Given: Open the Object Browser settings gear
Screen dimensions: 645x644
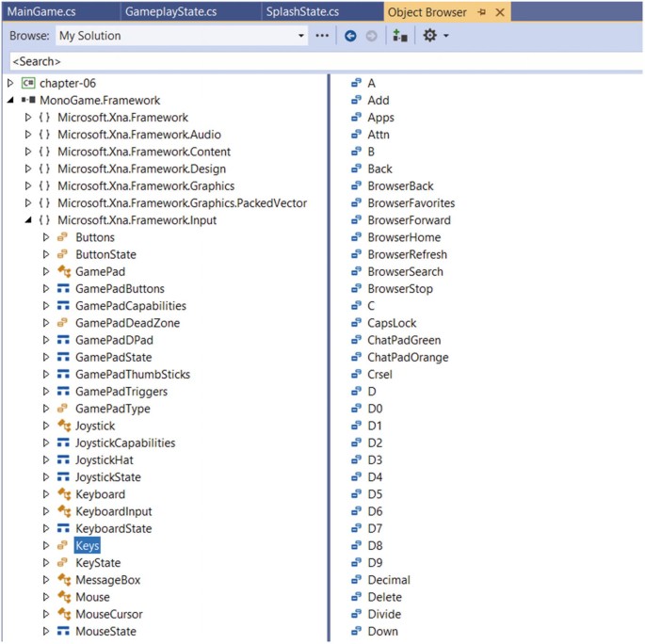Looking at the screenshot, I should click(x=430, y=36).
